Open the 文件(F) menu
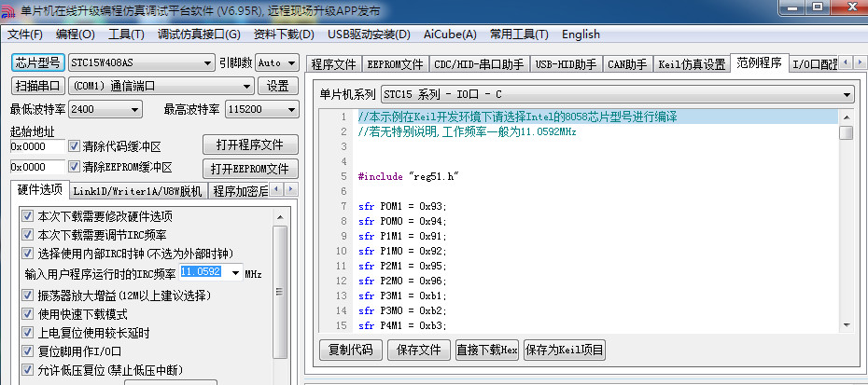Viewport: 868px width, 385px height. (25, 34)
